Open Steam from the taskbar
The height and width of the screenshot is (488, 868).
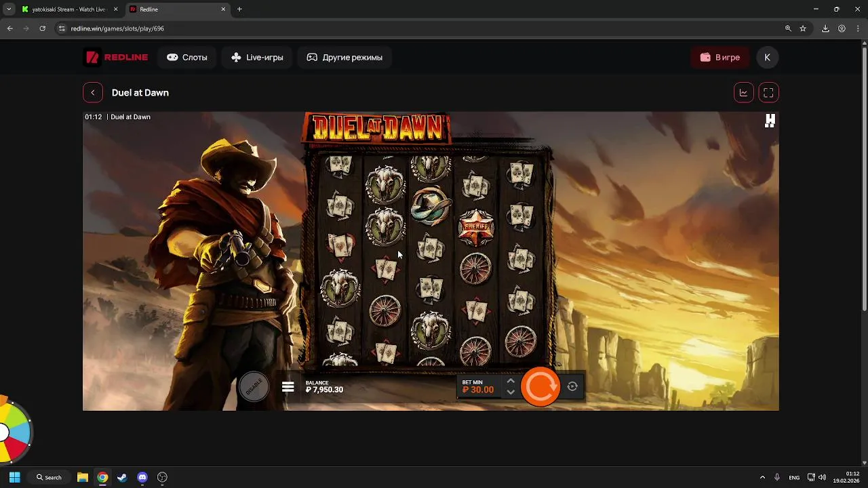pyautogui.click(x=122, y=477)
